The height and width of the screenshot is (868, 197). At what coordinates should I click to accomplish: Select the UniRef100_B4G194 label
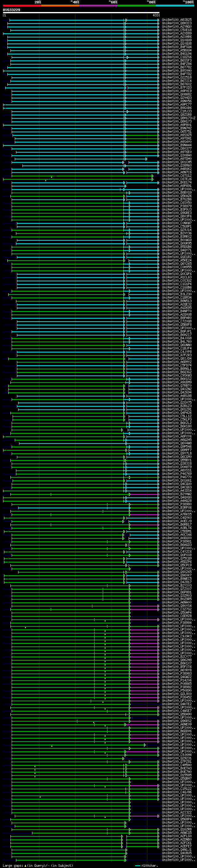pos(177,54)
